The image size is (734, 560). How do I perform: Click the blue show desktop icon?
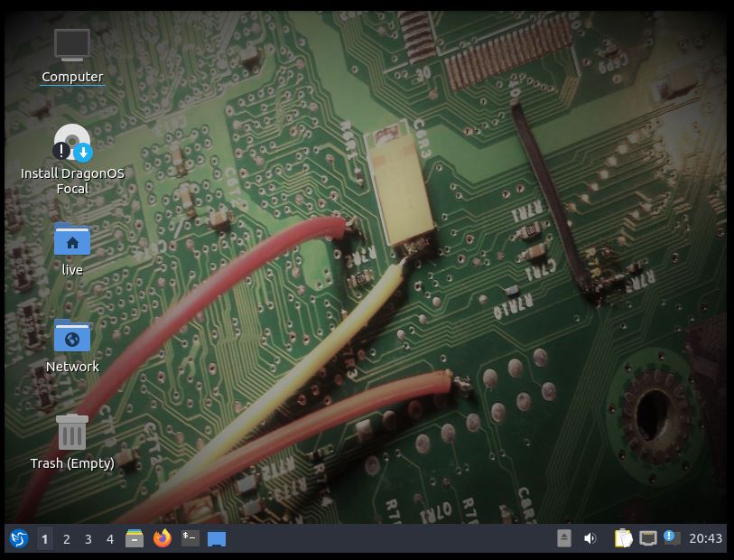[x=217, y=539]
